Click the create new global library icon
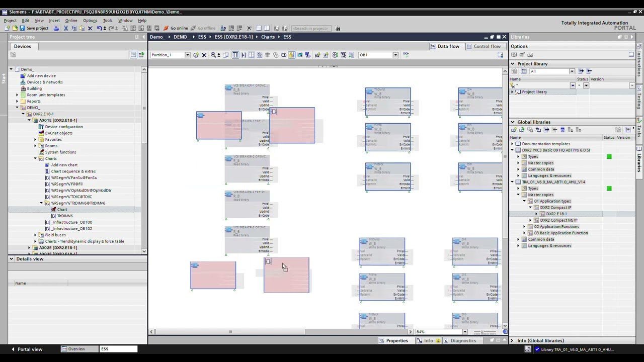The width and height of the screenshot is (644, 362). click(x=514, y=130)
